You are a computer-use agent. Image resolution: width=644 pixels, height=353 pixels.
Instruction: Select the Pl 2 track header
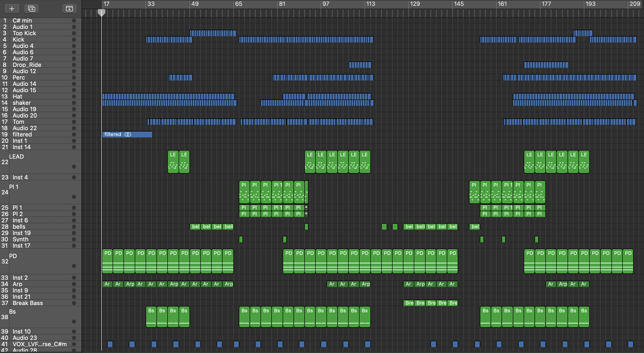point(40,214)
